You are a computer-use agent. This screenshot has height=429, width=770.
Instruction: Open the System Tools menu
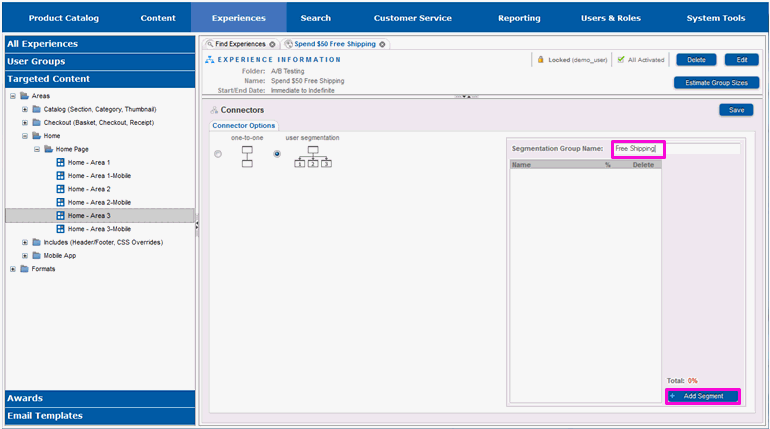click(x=715, y=18)
